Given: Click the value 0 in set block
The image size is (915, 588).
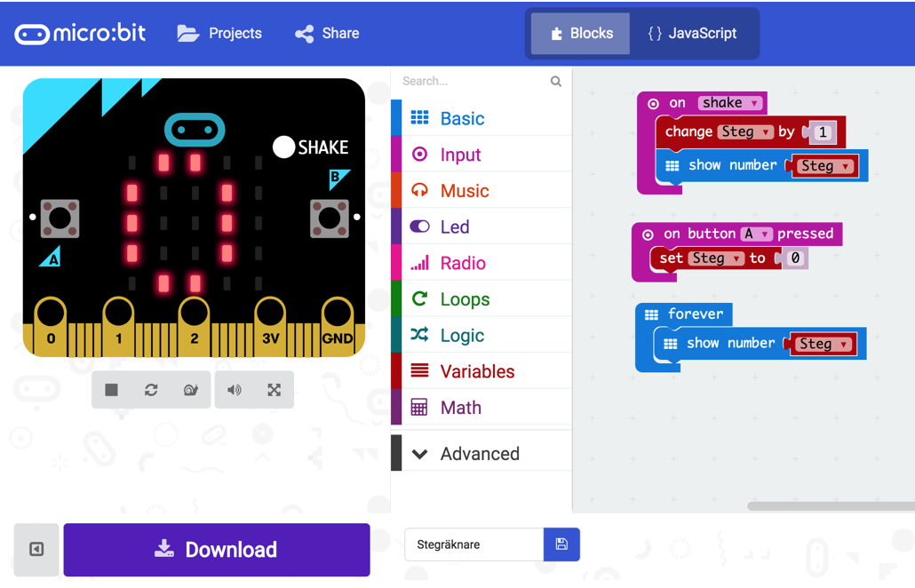Looking at the screenshot, I should pyautogui.click(x=795, y=258).
